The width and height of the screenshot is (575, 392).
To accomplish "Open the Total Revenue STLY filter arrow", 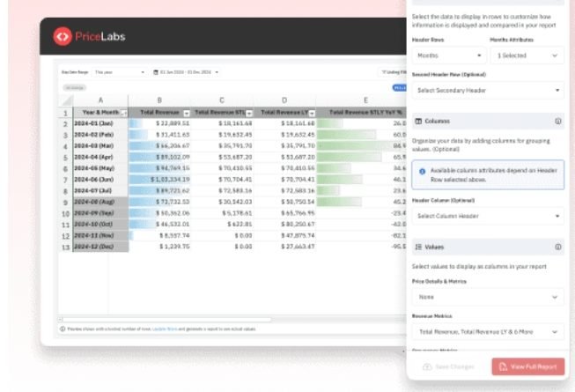I will 249,114.
